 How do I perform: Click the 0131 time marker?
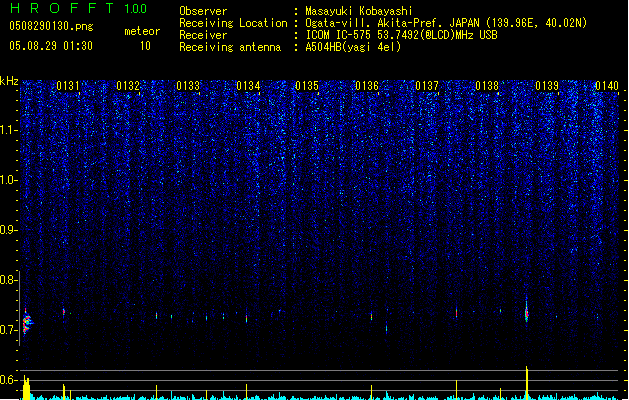pos(68,86)
